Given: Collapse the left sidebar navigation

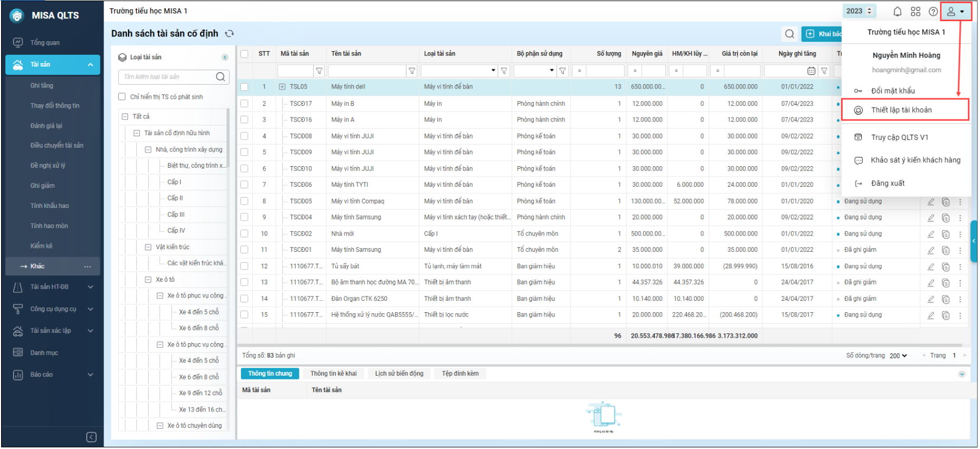Looking at the screenshot, I should pyautogui.click(x=91, y=437).
